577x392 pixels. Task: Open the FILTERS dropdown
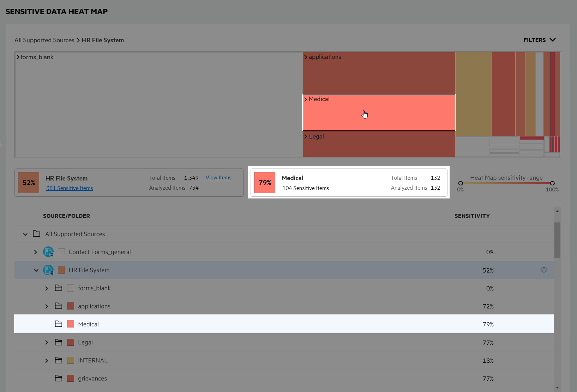point(539,40)
